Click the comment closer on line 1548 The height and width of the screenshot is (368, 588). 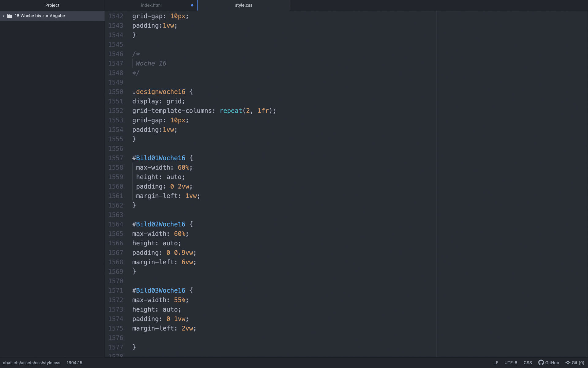coord(136,73)
